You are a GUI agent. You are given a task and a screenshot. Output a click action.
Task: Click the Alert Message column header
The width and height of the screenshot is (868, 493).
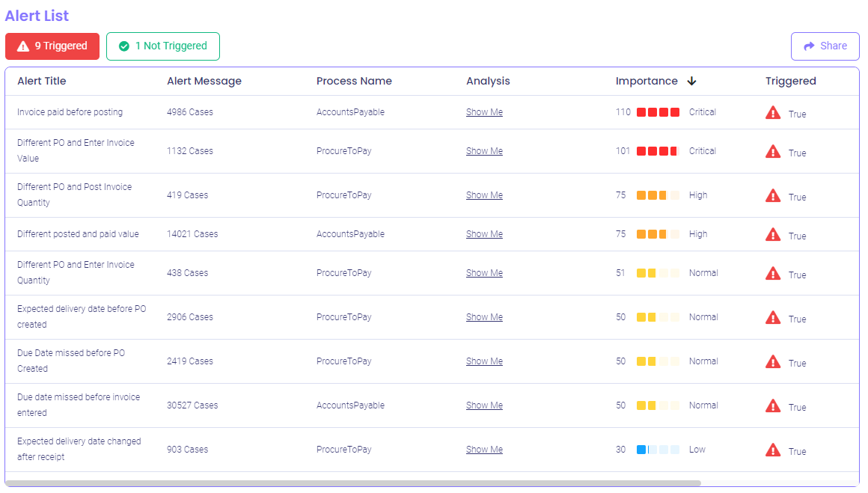coord(204,81)
